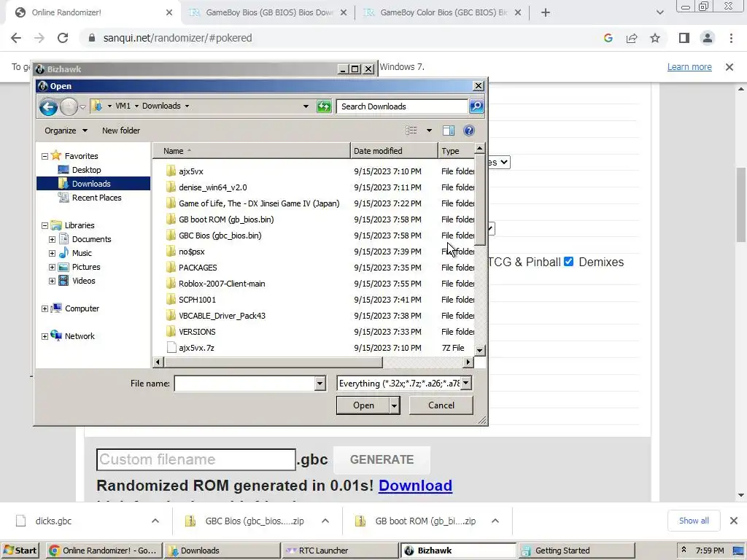Open the Organize dropdown menu

point(66,131)
